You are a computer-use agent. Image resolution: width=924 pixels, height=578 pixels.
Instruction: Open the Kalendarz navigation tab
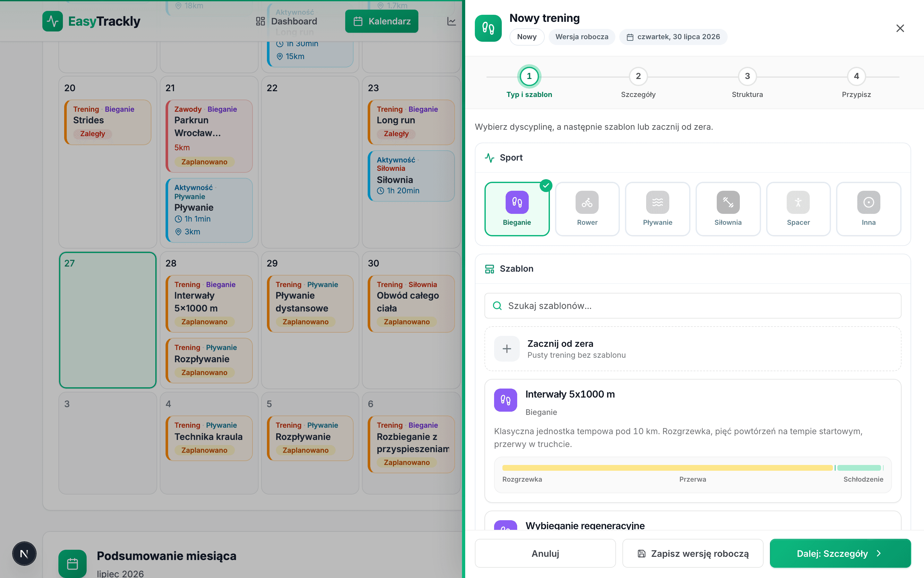click(381, 22)
